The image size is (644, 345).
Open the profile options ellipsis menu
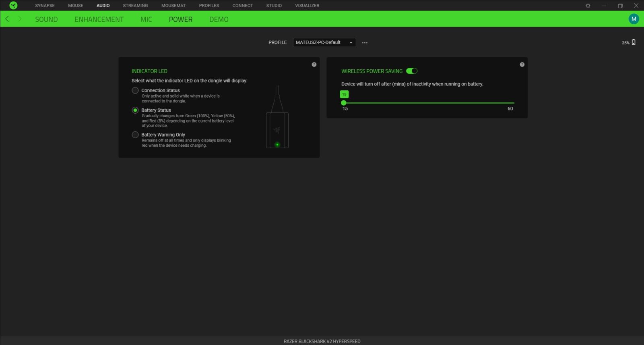pyautogui.click(x=365, y=43)
